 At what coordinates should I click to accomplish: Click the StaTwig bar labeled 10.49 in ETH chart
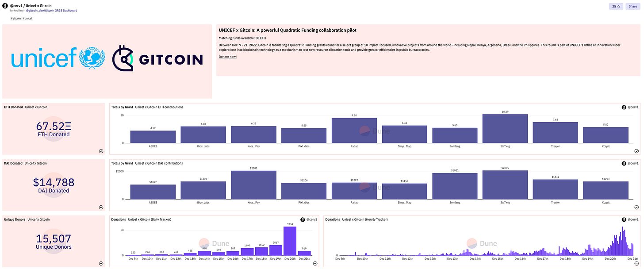505,129
